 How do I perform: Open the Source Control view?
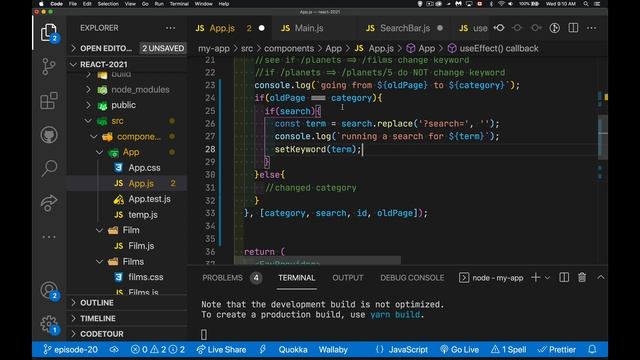(x=49, y=67)
